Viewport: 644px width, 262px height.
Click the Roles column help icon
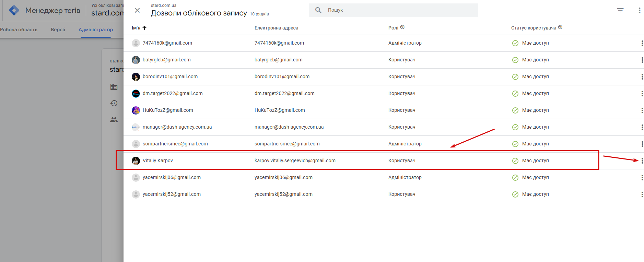tap(402, 27)
